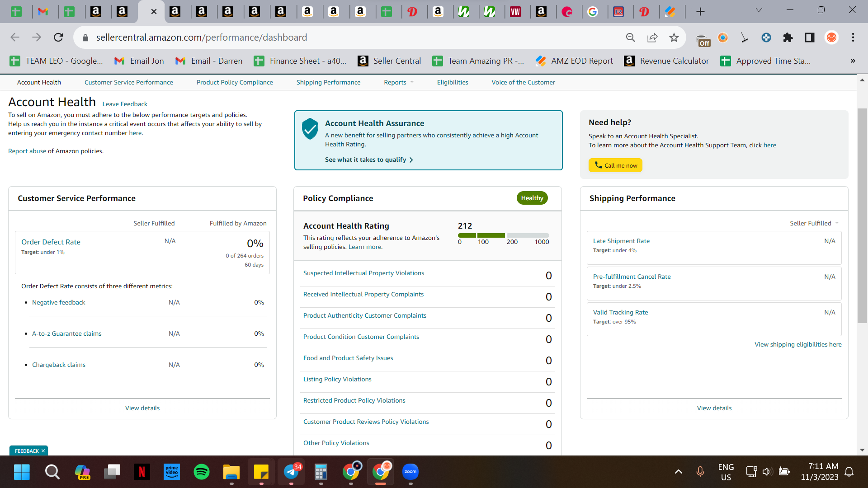Close the FEEDBACK widget

pyautogui.click(x=43, y=451)
